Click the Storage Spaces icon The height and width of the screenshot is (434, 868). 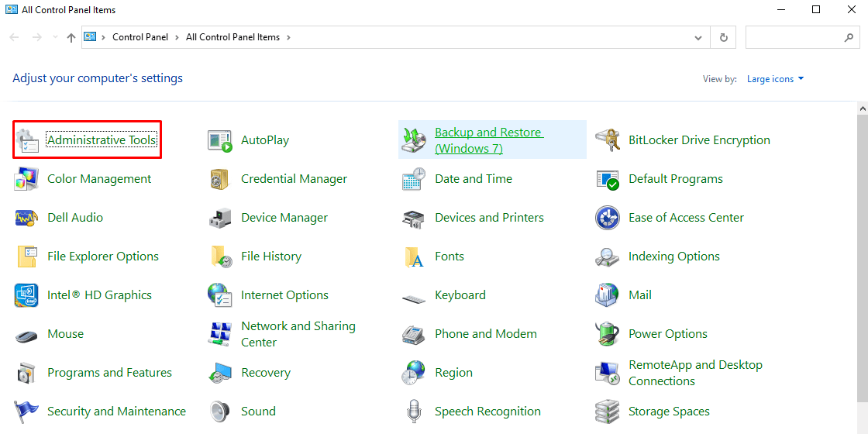(x=608, y=412)
